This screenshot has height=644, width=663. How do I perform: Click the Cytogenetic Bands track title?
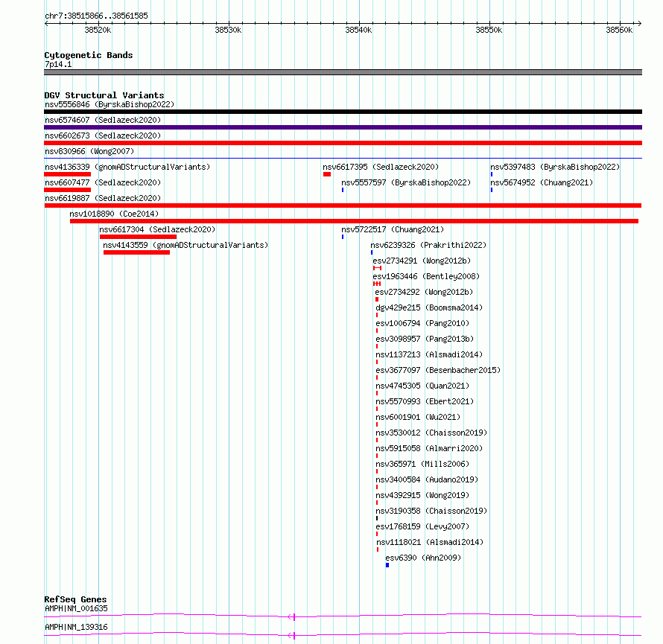(89, 55)
